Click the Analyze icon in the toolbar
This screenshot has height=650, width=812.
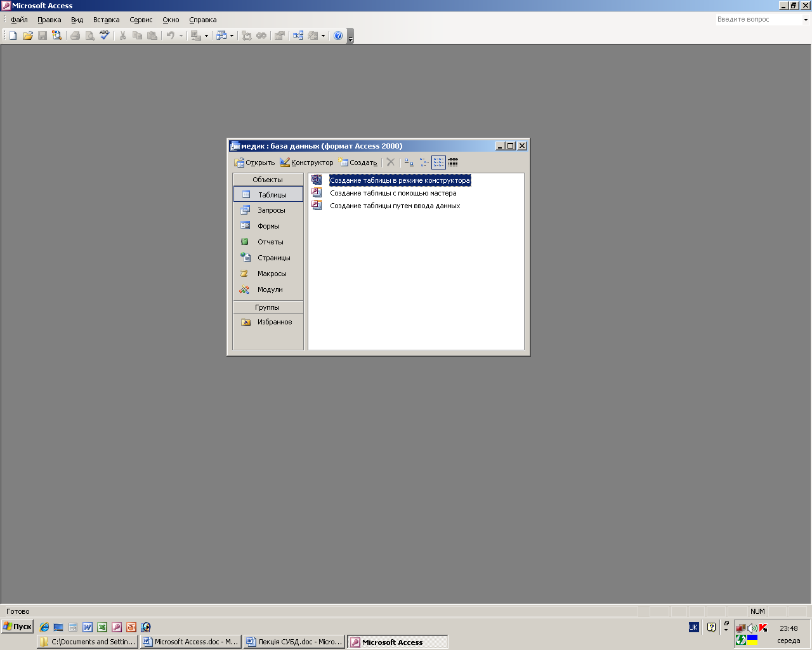pyautogui.click(x=221, y=36)
